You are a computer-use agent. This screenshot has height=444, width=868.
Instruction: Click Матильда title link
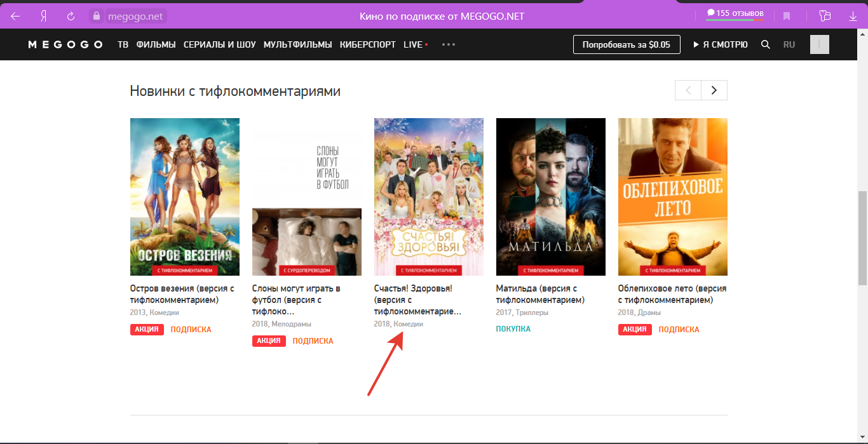pyautogui.click(x=540, y=294)
